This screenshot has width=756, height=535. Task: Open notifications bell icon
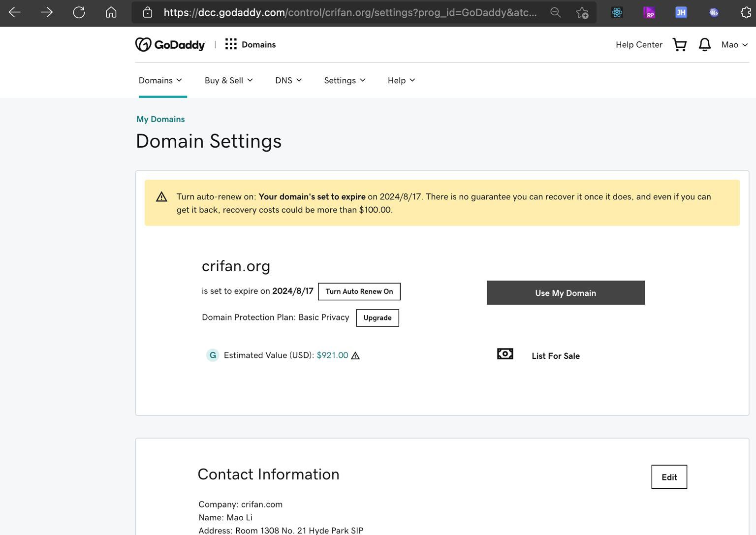[x=705, y=45]
